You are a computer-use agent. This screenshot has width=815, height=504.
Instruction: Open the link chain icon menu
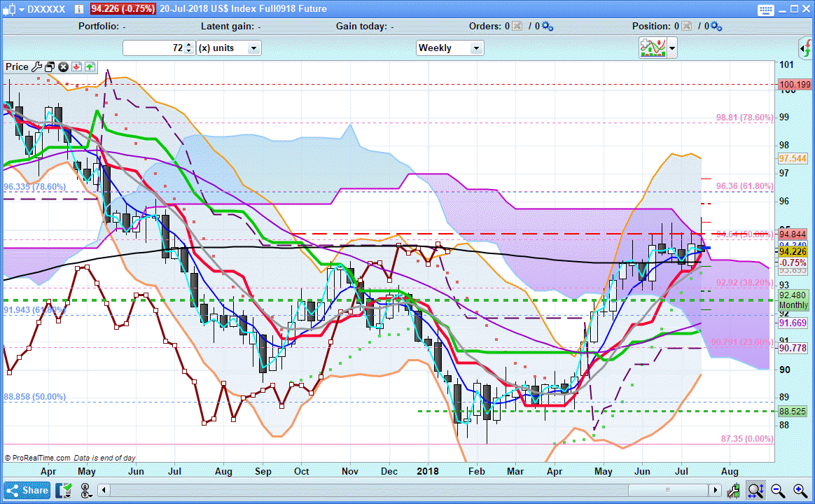[x=86, y=490]
